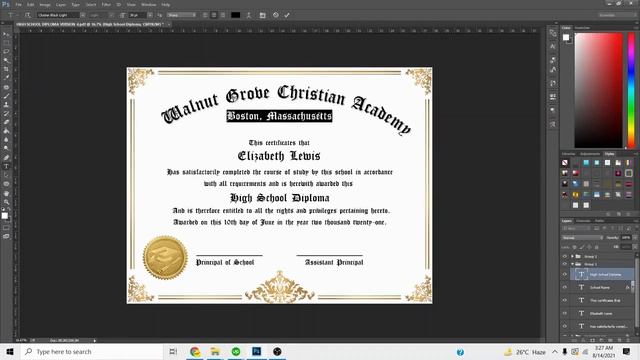The image size is (640, 360).
Task: Open the Window menu
Action: click(149, 4)
